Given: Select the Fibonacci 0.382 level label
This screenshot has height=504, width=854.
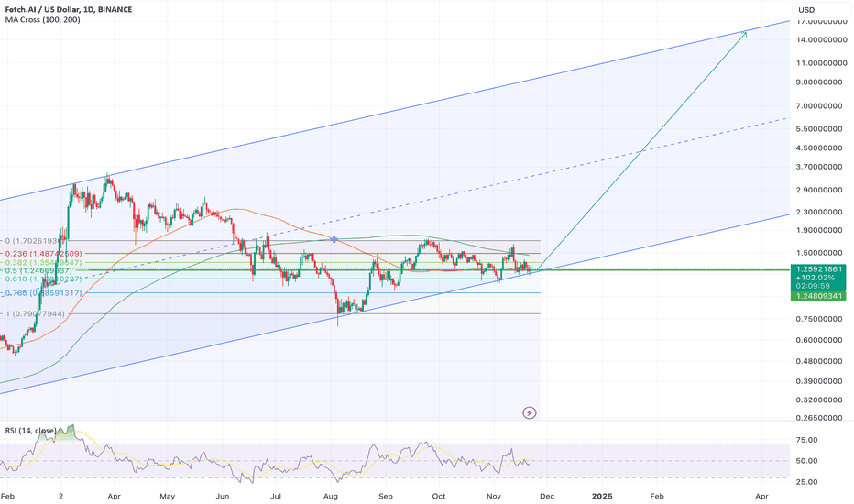Looking at the screenshot, I should 44,263.
